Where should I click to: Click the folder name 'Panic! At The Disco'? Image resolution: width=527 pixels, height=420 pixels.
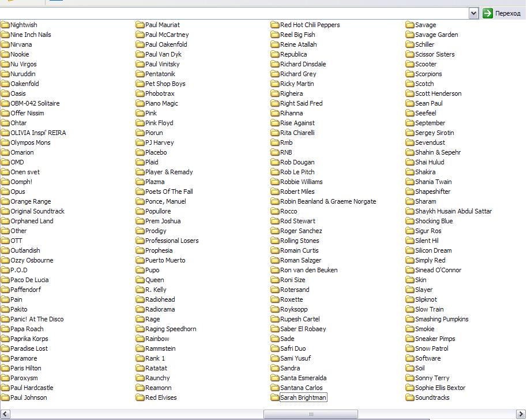(x=37, y=319)
